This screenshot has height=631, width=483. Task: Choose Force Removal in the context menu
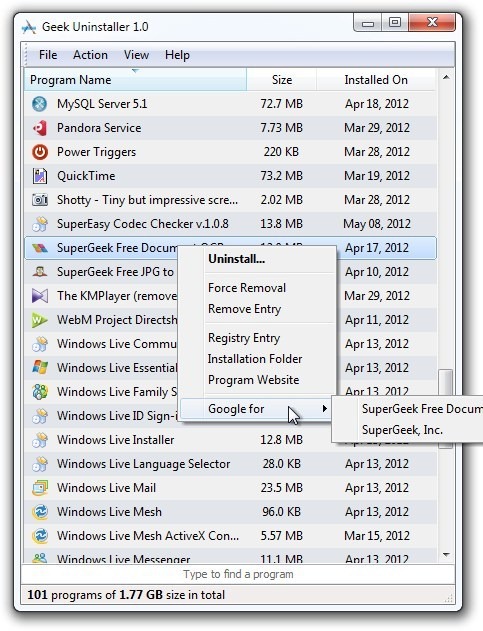[x=247, y=288]
